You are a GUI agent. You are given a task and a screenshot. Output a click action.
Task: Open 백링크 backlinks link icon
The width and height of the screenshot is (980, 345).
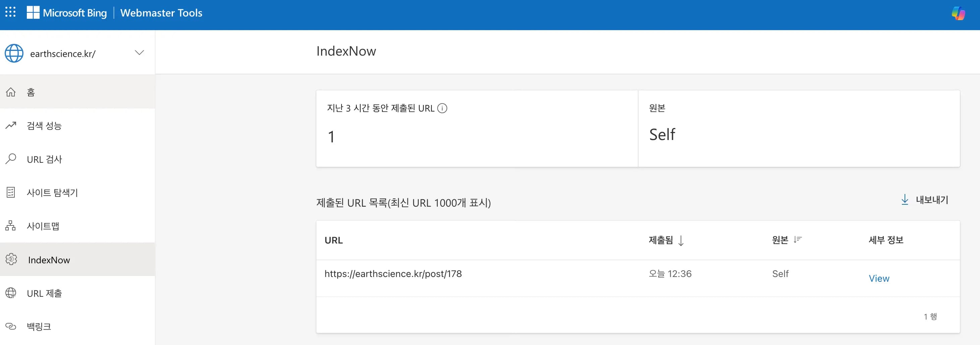[11, 326]
